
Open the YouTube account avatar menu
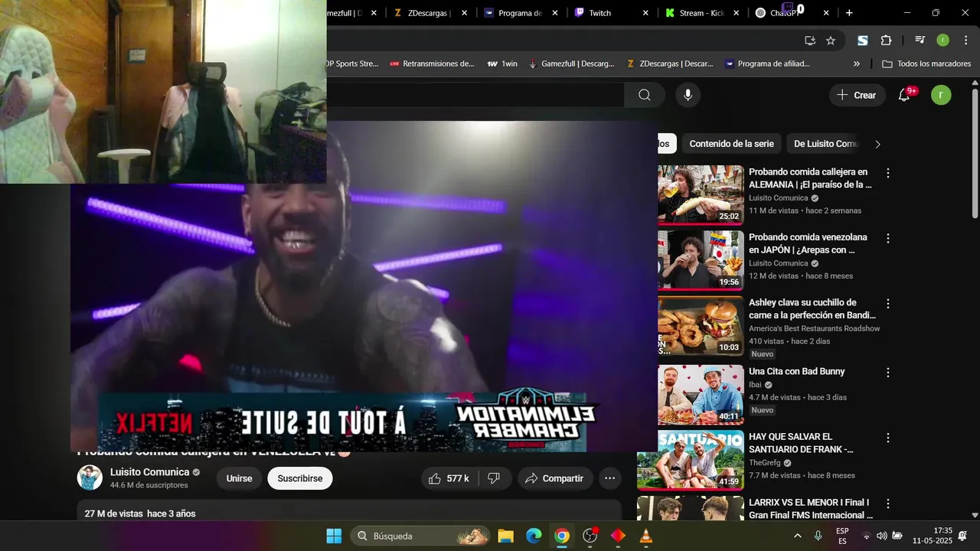941,95
